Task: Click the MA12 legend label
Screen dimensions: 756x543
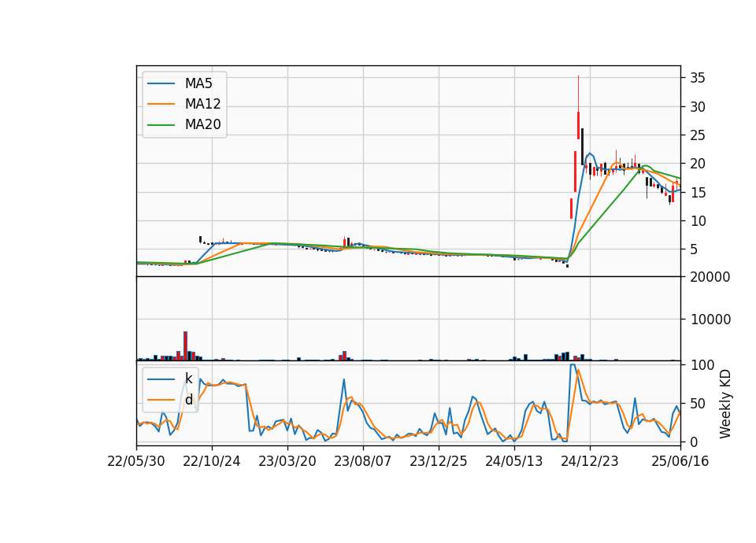Action: (202, 104)
